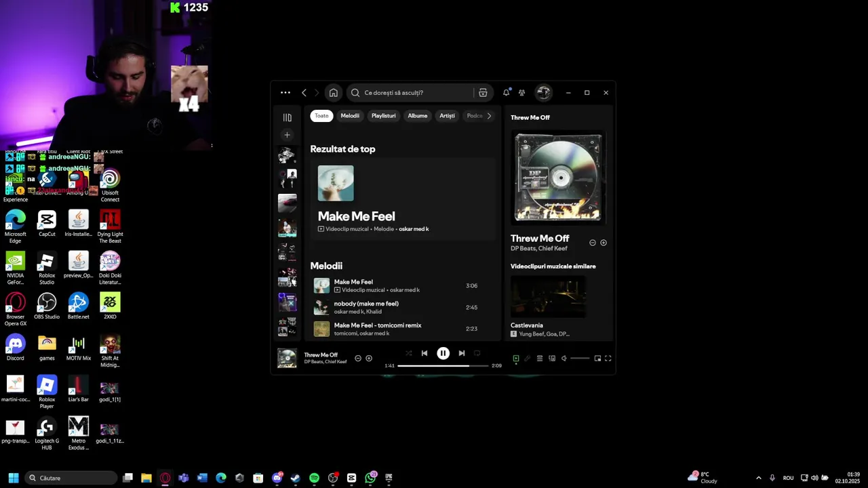Pause the current track

pos(443,353)
